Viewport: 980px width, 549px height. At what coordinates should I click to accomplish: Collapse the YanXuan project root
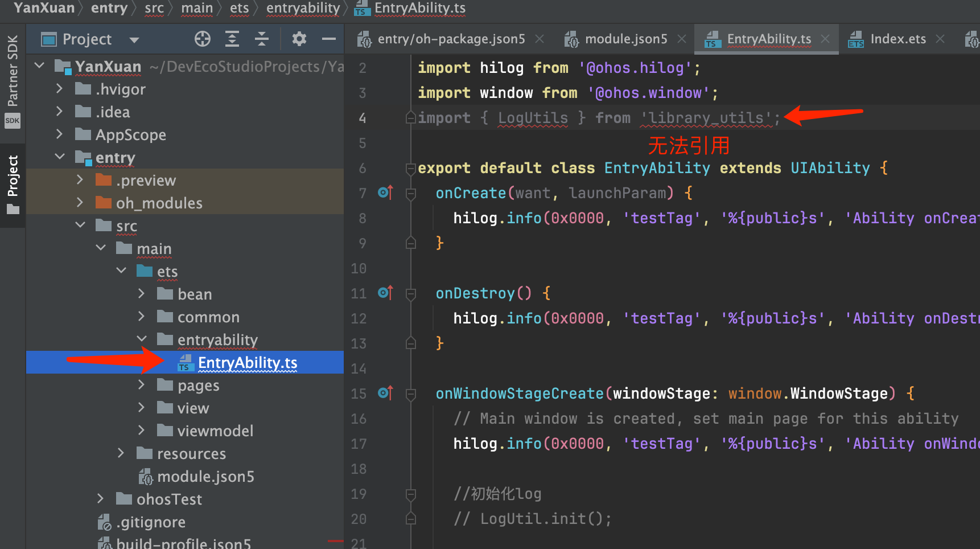click(x=39, y=66)
